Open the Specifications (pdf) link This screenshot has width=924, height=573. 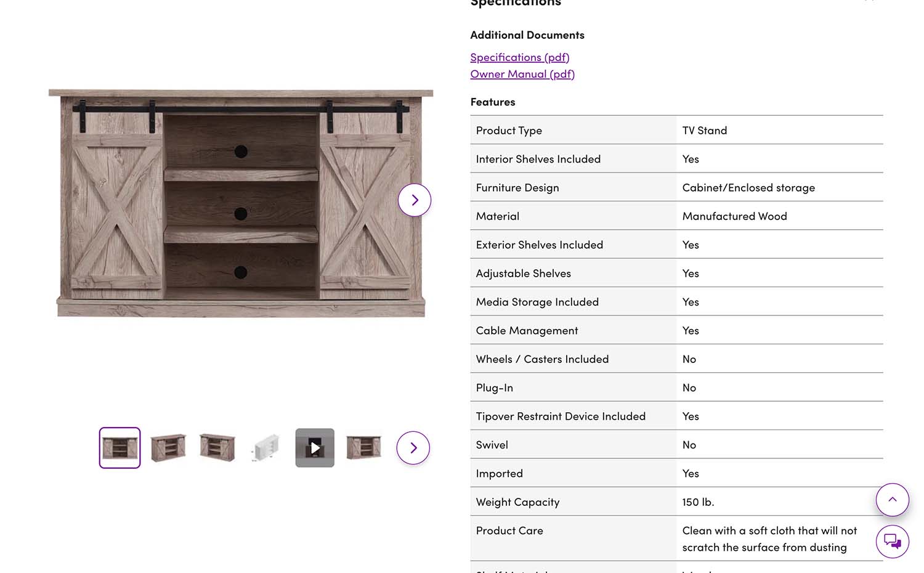coord(519,57)
